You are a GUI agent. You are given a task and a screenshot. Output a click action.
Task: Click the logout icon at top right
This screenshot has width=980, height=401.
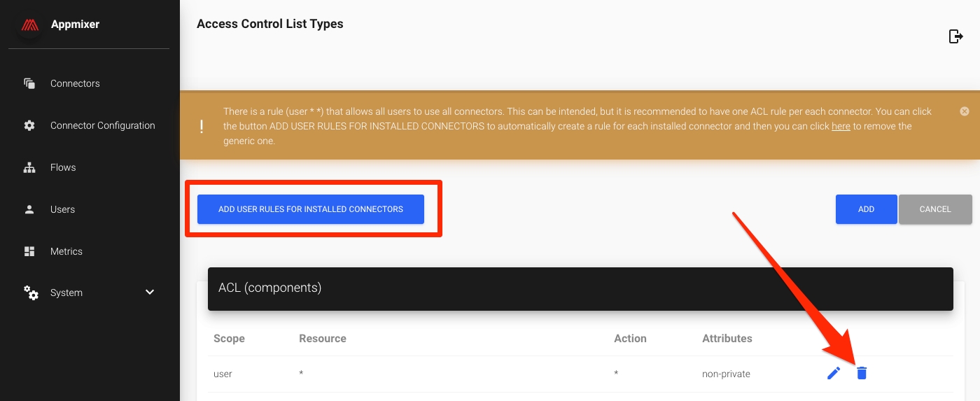coord(955,36)
